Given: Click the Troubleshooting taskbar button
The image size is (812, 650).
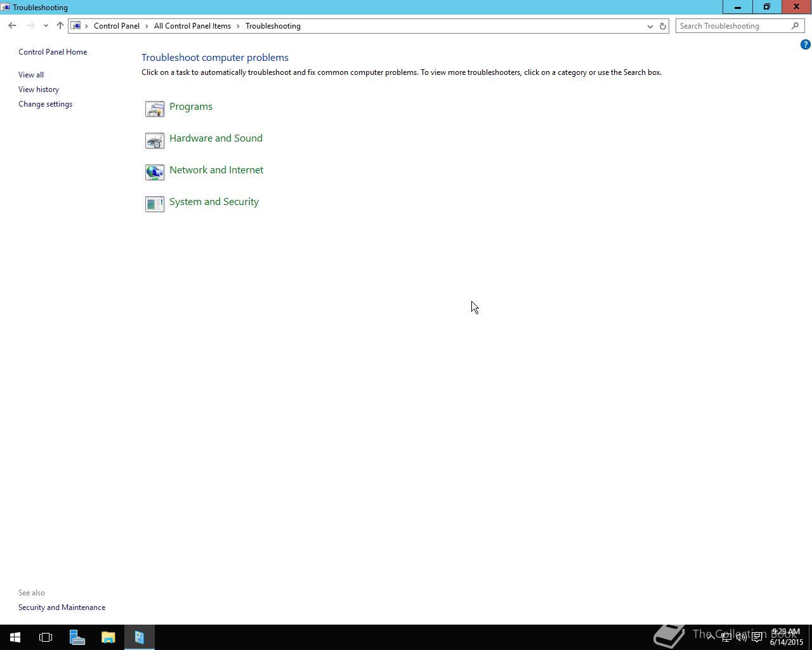Looking at the screenshot, I should [140, 637].
